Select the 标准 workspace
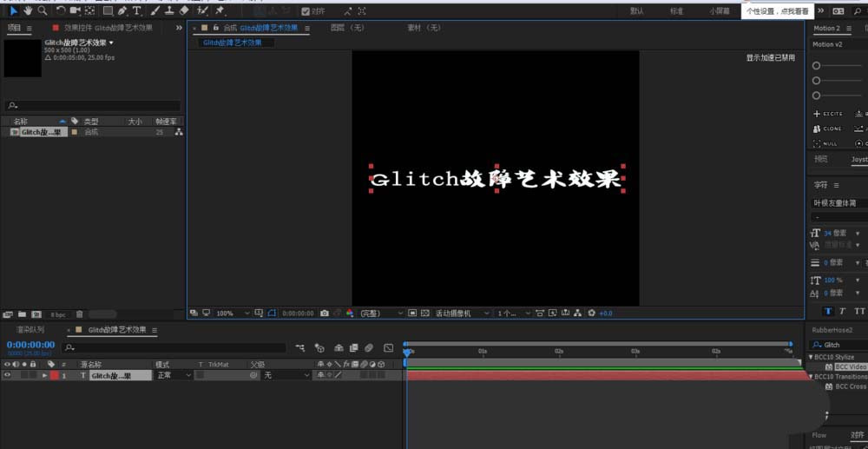868x449 pixels. coord(677,11)
